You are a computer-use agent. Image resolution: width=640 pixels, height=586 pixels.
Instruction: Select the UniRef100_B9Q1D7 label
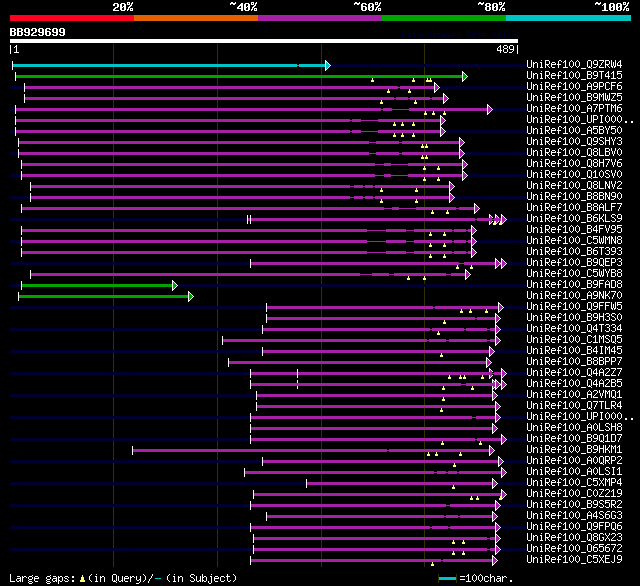[x=574, y=439]
